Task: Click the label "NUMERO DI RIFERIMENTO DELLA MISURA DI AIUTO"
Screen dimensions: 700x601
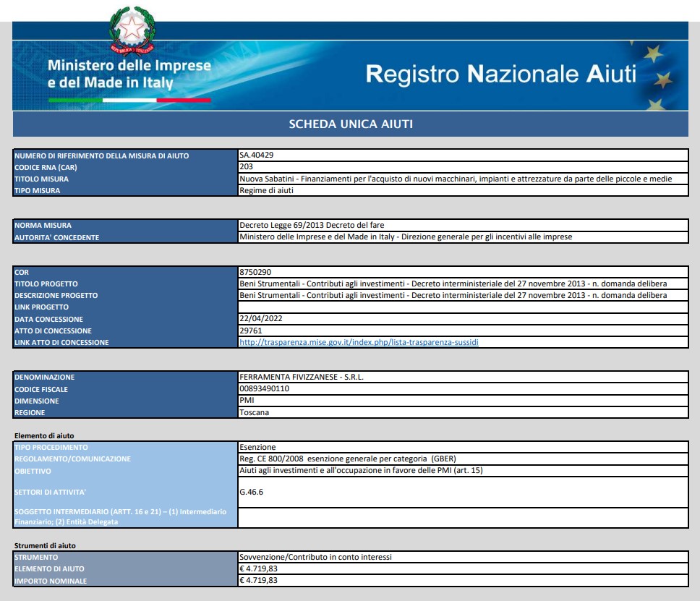Action: coord(102,155)
